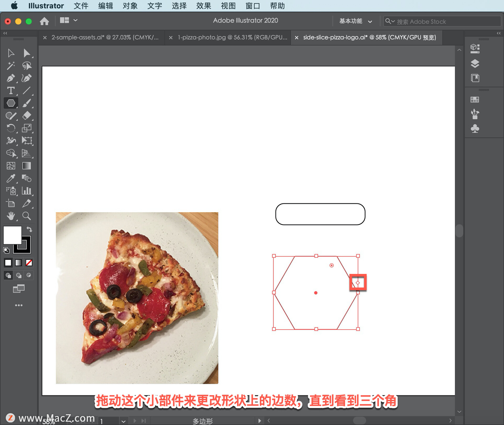The image size is (504, 425).
Task: Select the Zoom tool
Action: click(x=27, y=216)
